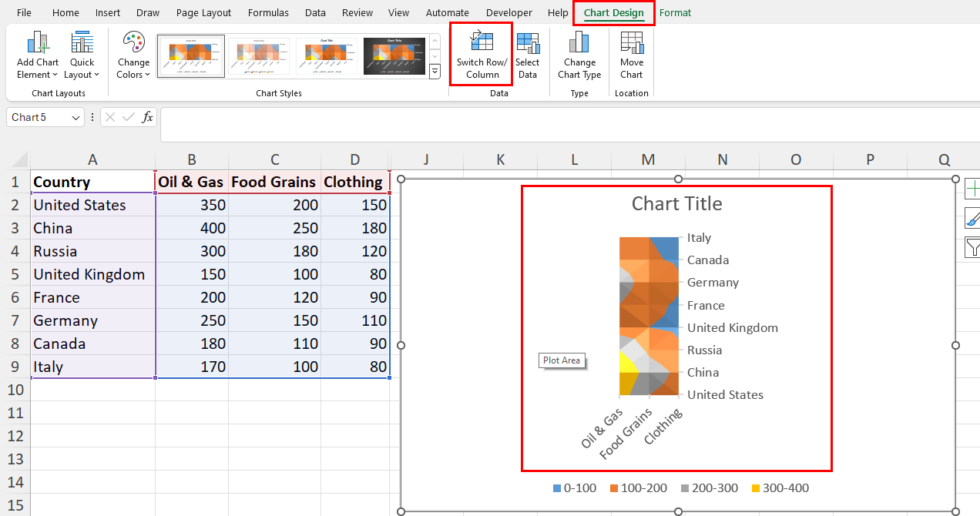Screen dimensions: 980x516
Task: Click Change Chart Type
Action: coord(579,56)
